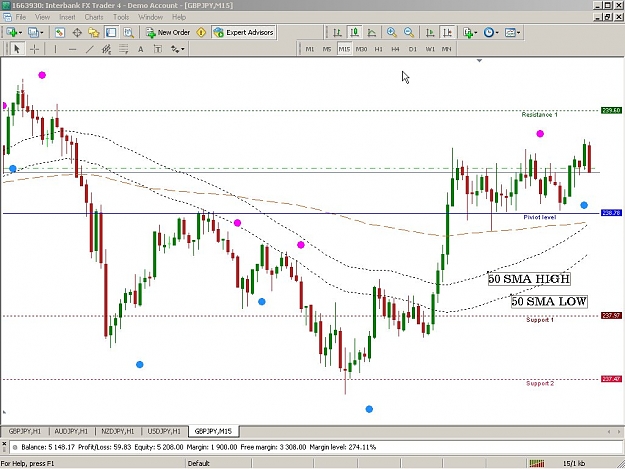Screen dimensions: 625x469
Task: Click the 50 SMA LOW text label
Action: point(549,301)
